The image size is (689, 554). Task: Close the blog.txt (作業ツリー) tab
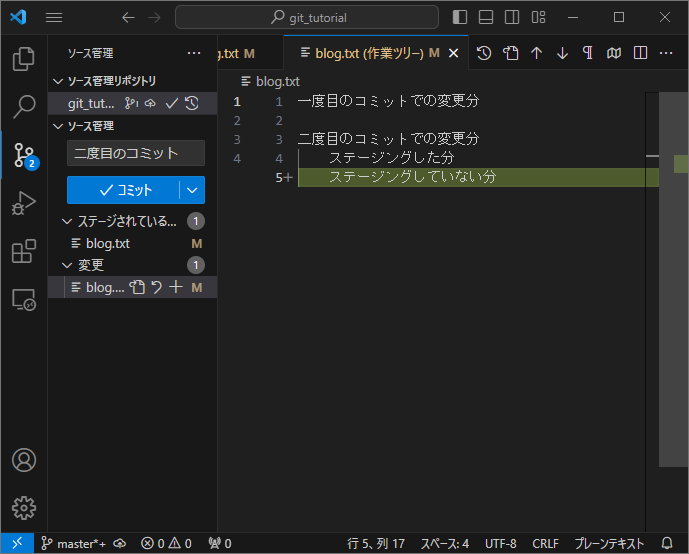point(453,53)
